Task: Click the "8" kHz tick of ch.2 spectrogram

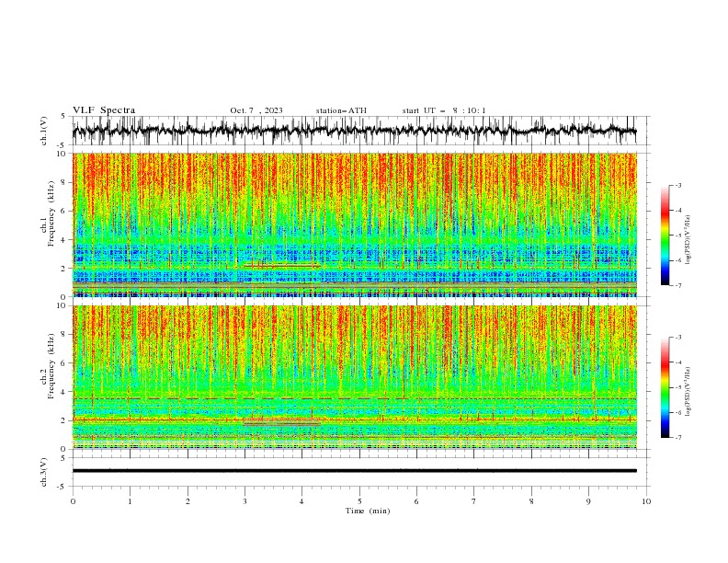Action: coord(64,335)
